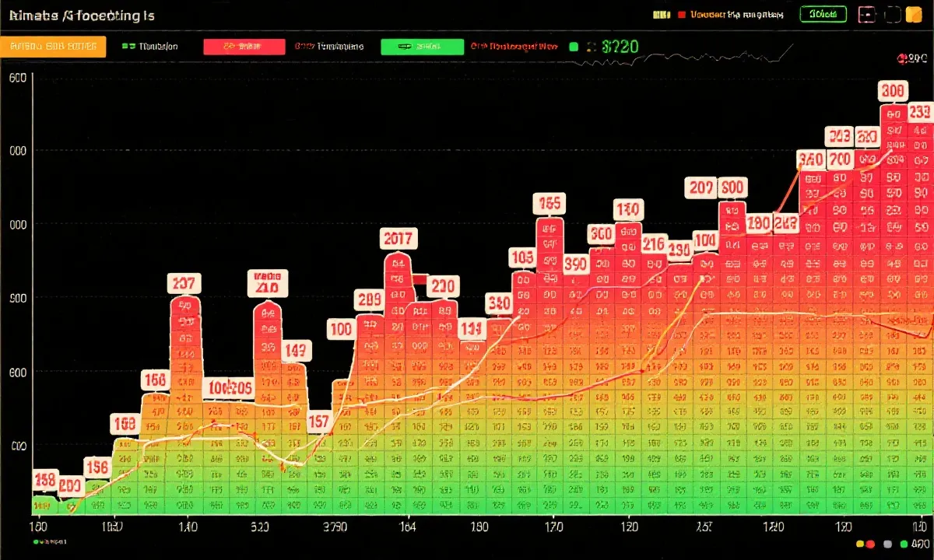Click the 155 data label above the bar
This screenshot has width=934, height=560.
548,204
